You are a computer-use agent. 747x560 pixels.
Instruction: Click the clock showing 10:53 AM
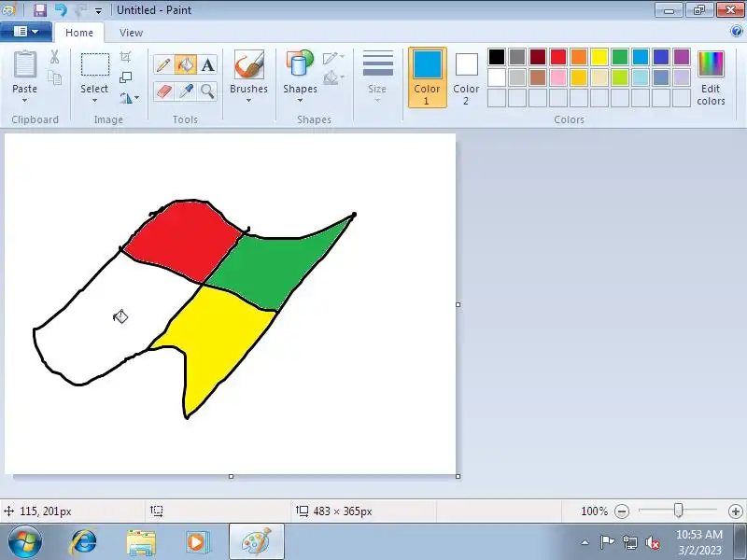pos(698,534)
